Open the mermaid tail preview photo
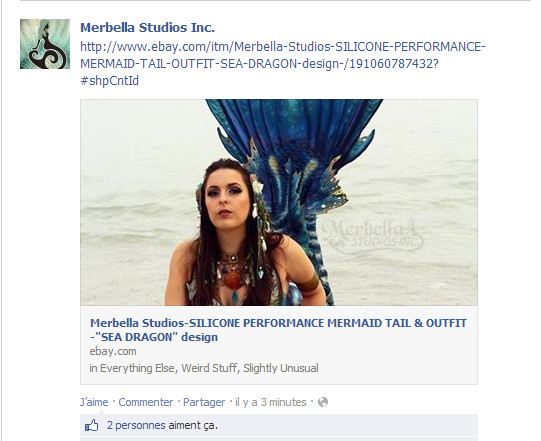Image resolution: width=541 pixels, height=441 pixels. tap(279, 203)
